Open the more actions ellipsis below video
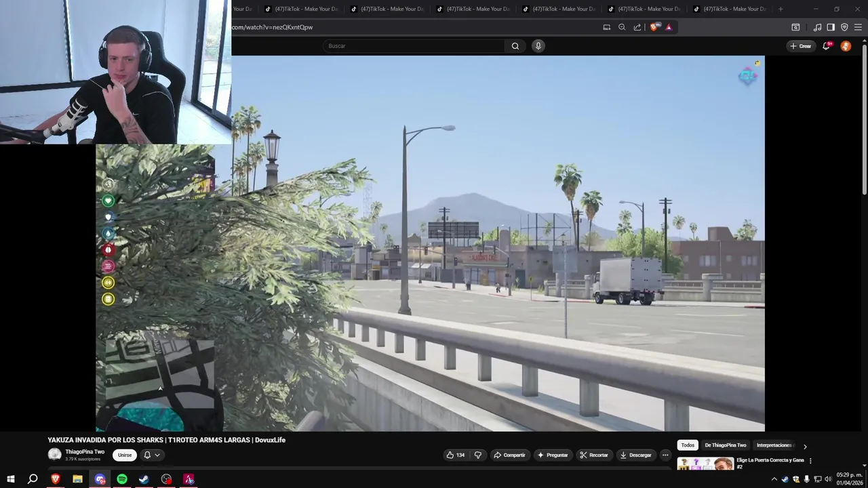Image resolution: width=868 pixels, height=488 pixels. (665, 455)
